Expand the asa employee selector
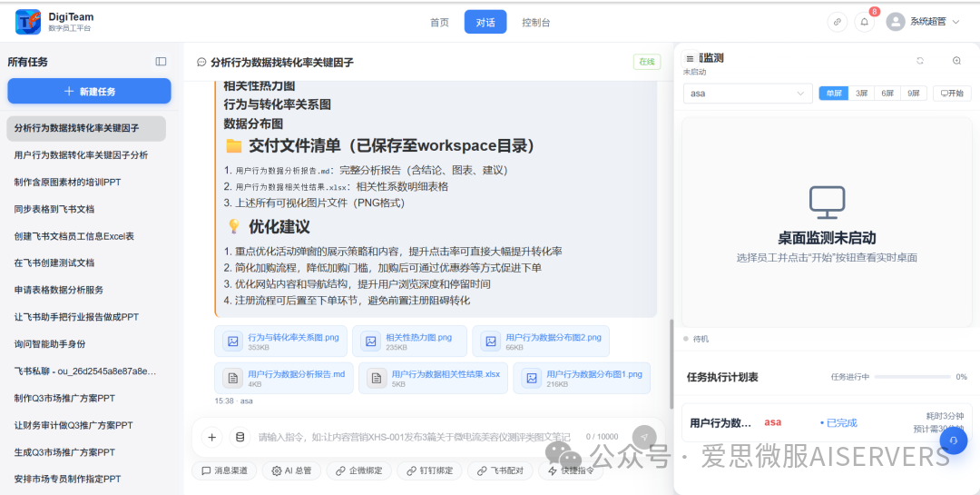Image resolution: width=980 pixels, height=495 pixels. (x=748, y=94)
